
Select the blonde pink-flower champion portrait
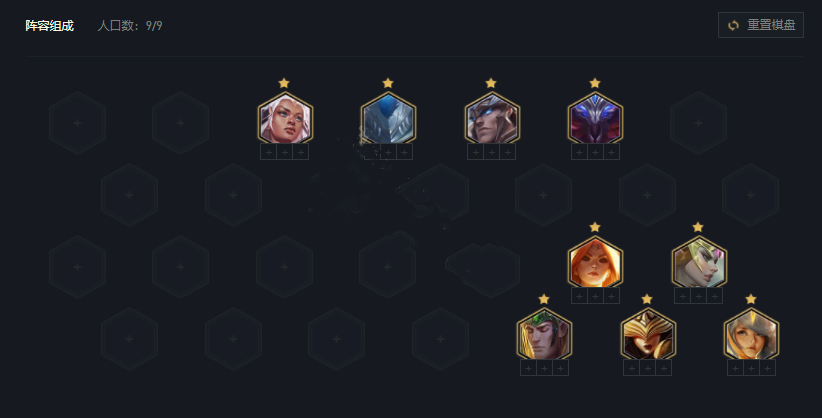pos(699,263)
